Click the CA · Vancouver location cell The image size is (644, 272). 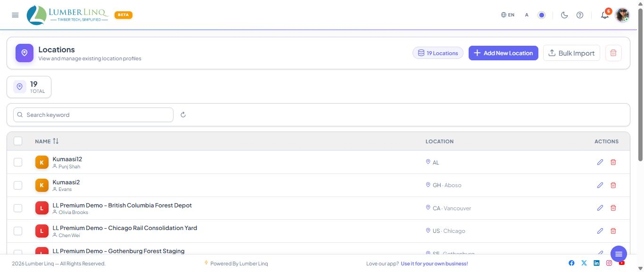point(448,208)
